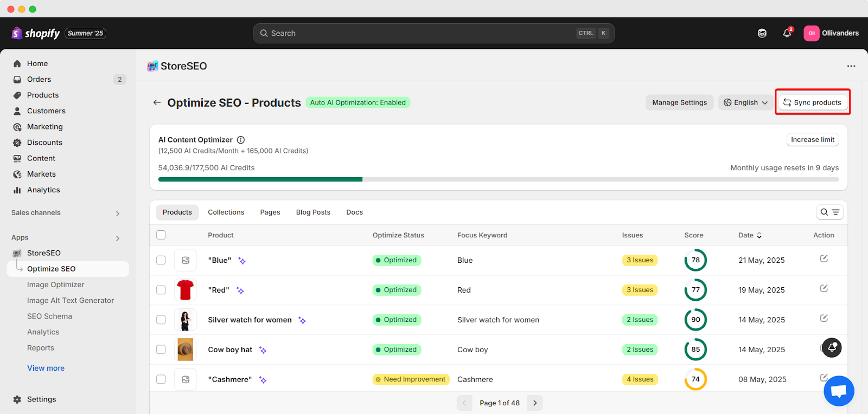Click AI sparkle icon for Cow boy hat
868x414 pixels.
263,350
